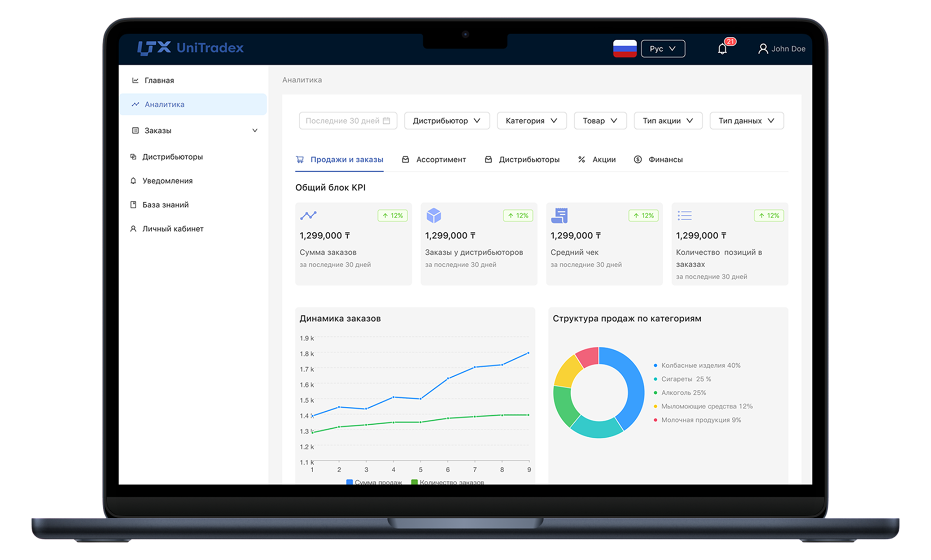Open the Рус language dropdown
Screen dimensions: 931x560
point(662,48)
